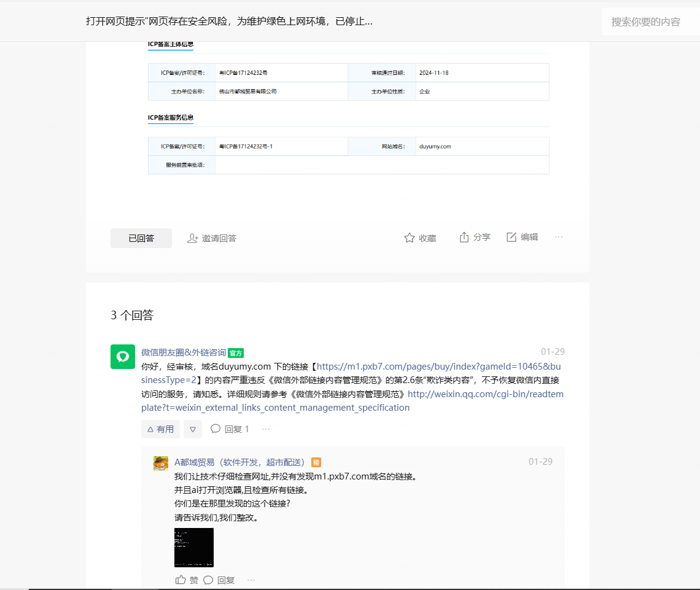700x590 pixels.
Task: Click the 回复 bubble icon under reply
Action: (x=208, y=580)
